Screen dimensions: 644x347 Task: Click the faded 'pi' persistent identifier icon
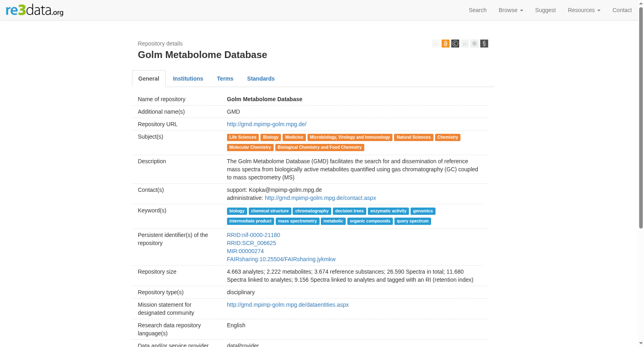[x=464, y=44]
